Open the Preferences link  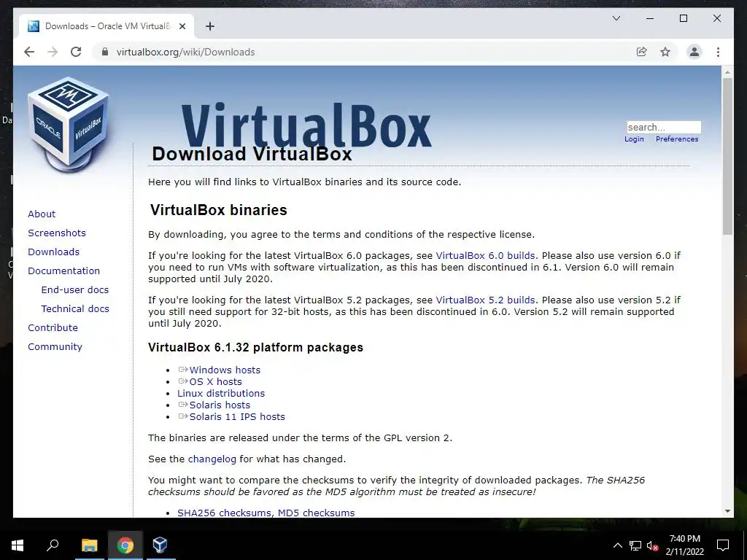[x=677, y=139]
